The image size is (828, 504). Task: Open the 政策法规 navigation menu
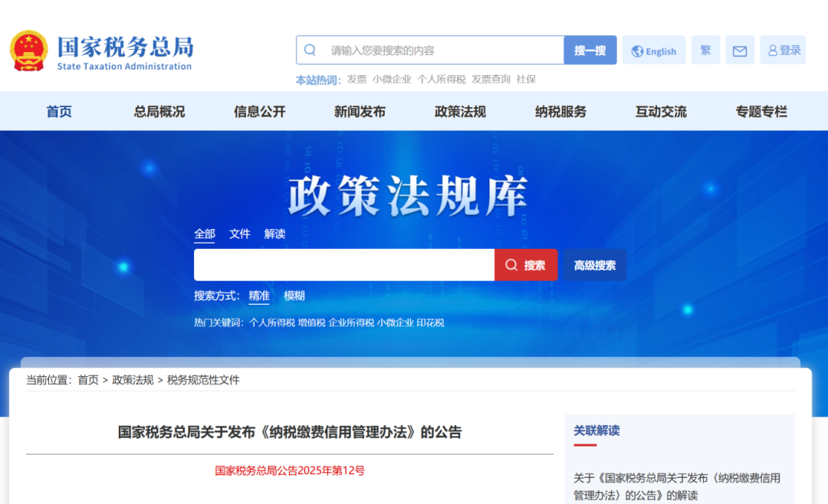460,111
